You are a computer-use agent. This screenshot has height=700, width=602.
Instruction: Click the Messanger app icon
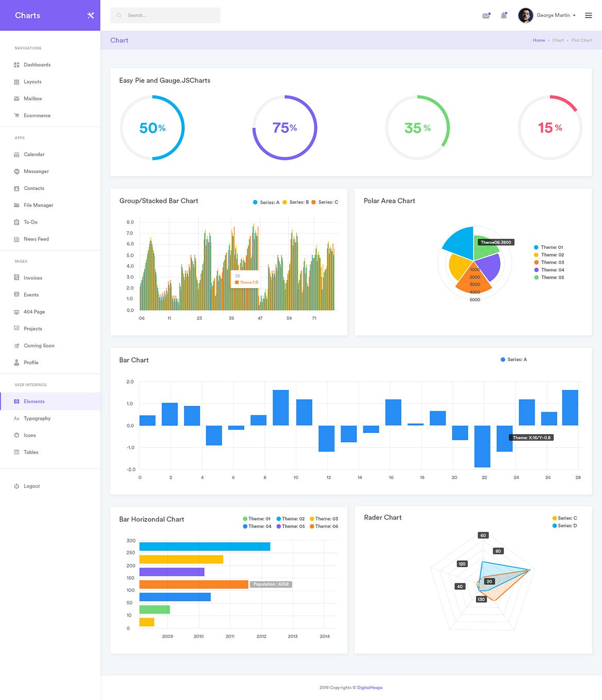pos(16,171)
